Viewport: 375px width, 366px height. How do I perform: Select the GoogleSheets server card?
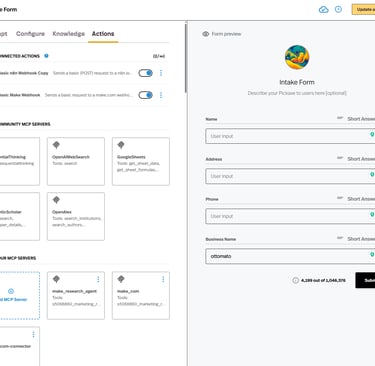[x=141, y=161]
